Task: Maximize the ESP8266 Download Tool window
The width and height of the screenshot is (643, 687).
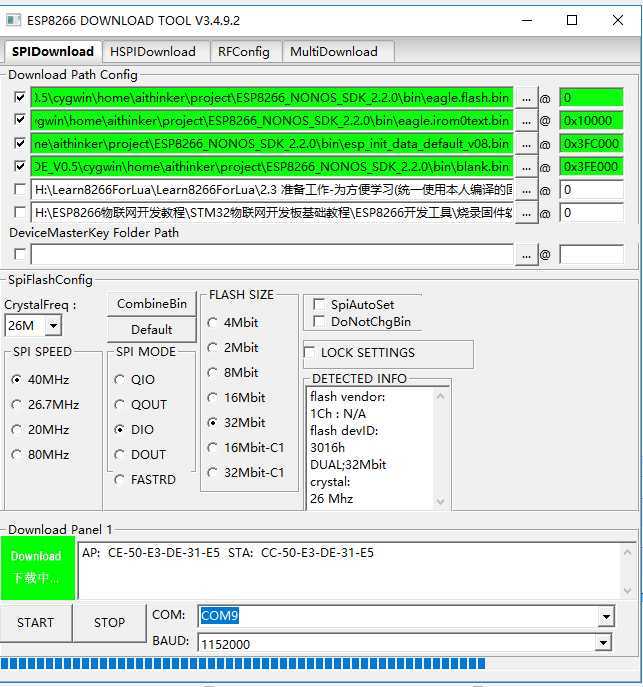Action: 572,20
